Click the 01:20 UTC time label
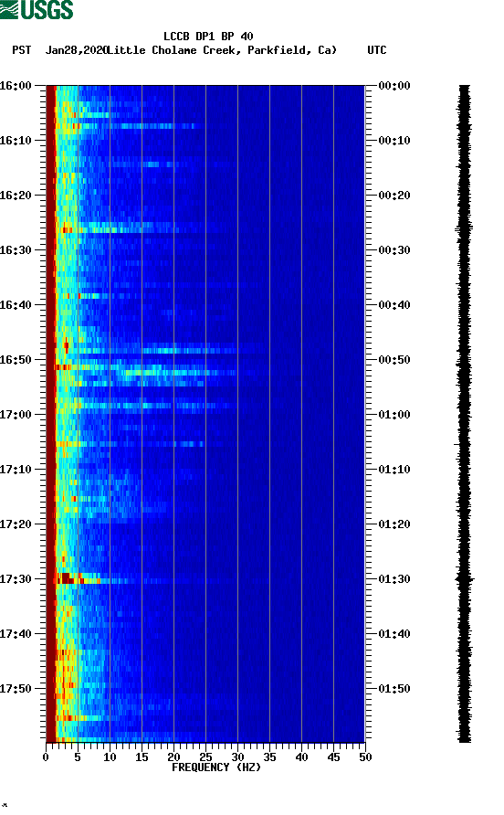This screenshot has height=815, width=504. tap(394, 524)
